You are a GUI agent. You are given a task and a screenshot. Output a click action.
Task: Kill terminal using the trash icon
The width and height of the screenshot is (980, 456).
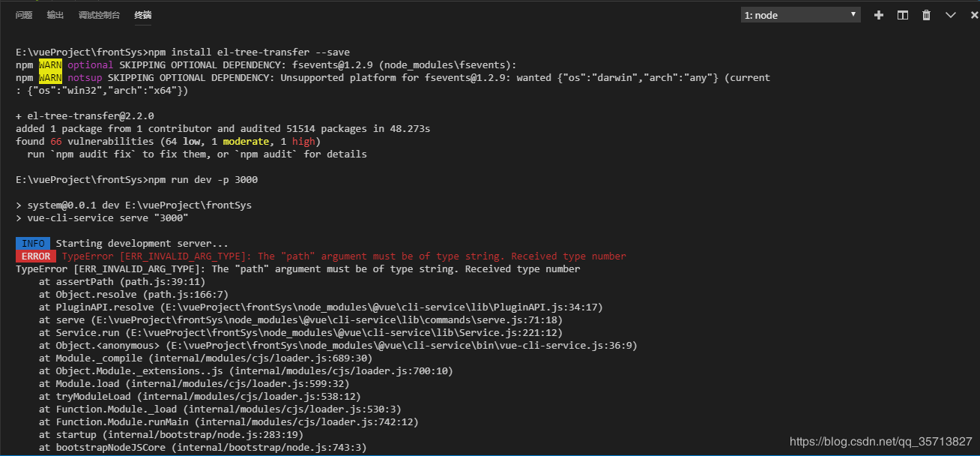(927, 15)
